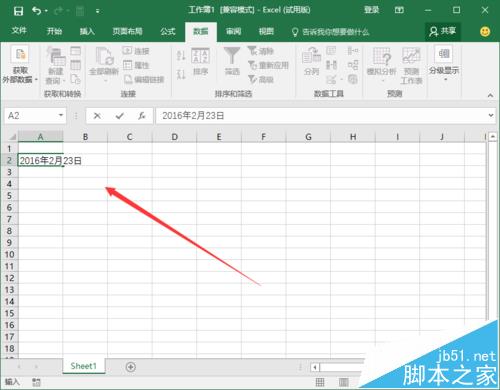This screenshot has height=390, width=500.
Task: Click 连接 (Connections) button
Action: pos(136,51)
